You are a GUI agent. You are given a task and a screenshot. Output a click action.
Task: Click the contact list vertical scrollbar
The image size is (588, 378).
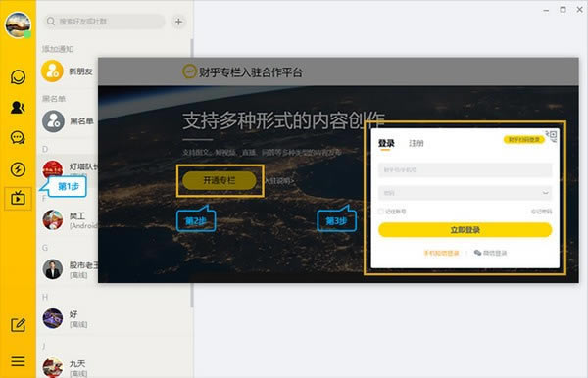coord(192,172)
